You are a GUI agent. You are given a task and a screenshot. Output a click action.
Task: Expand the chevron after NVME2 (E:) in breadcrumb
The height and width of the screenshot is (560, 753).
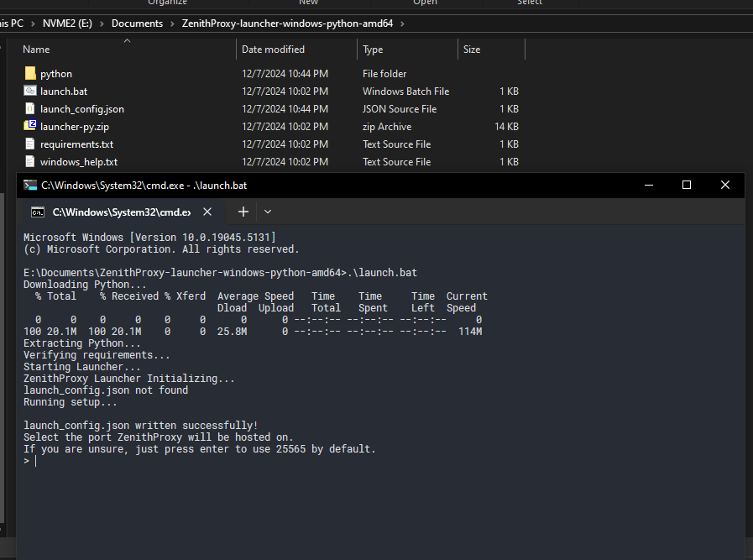tap(102, 24)
